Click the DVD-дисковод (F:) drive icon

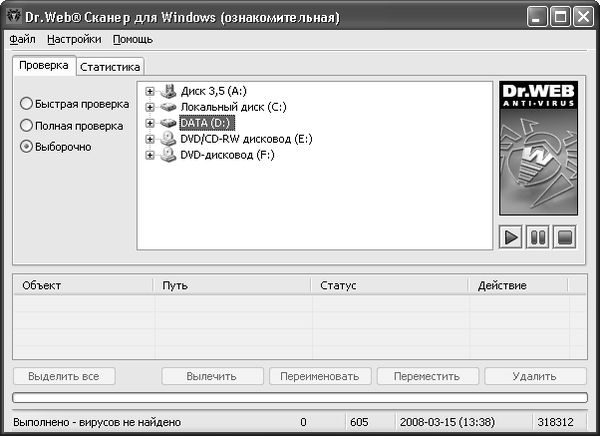[168, 155]
